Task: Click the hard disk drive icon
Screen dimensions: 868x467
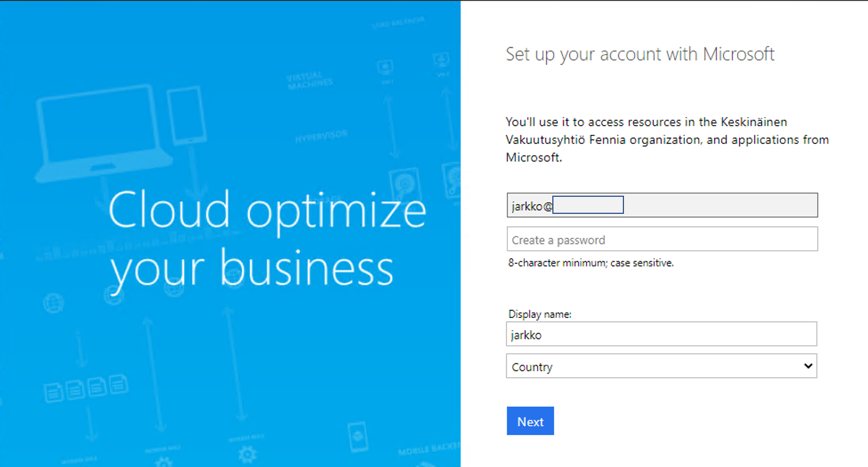Action: (405, 184)
